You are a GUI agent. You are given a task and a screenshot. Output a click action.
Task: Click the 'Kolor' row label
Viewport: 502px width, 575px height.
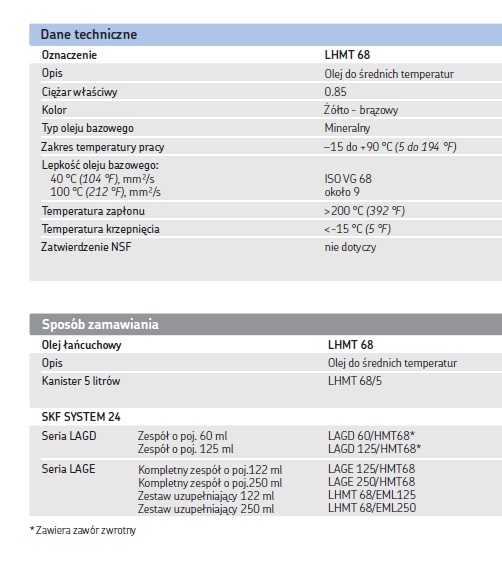click(x=54, y=110)
